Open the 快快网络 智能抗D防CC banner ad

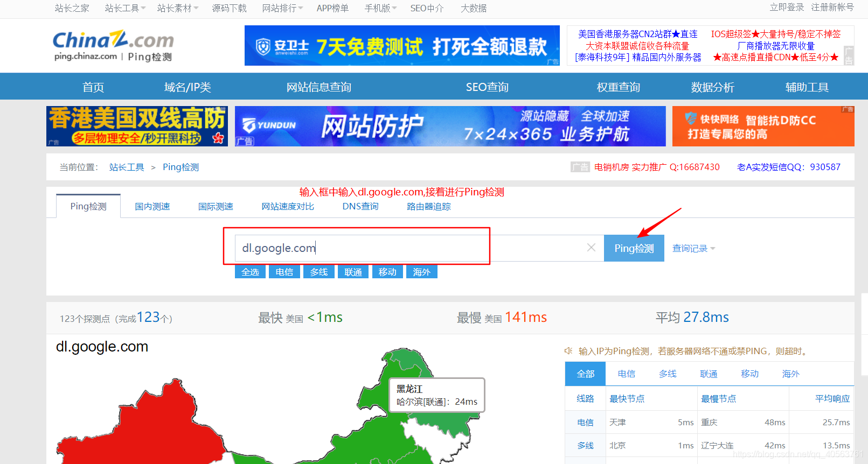click(x=763, y=126)
